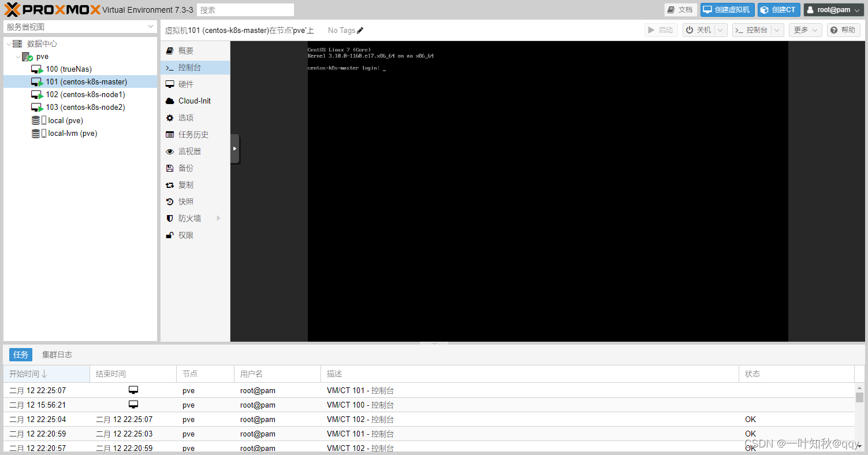Click the task log scroll-up arrow

pyautogui.click(x=860, y=387)
